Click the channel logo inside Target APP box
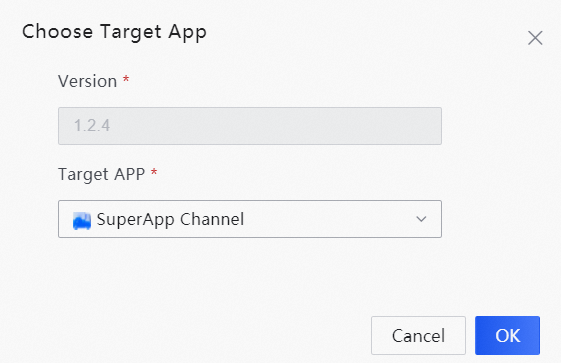The width and height of the screenshot is (561, 363). [82, 220]
